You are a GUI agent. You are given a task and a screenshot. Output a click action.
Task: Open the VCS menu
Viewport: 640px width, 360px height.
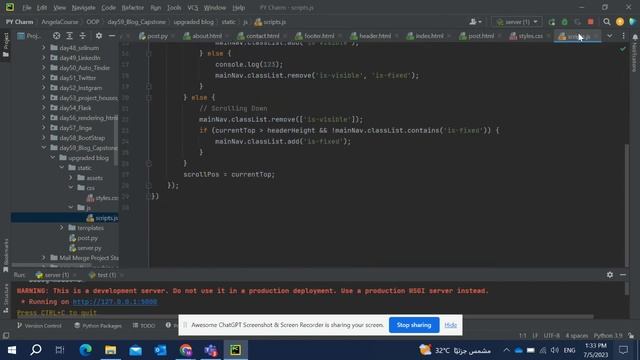[193, 8]
